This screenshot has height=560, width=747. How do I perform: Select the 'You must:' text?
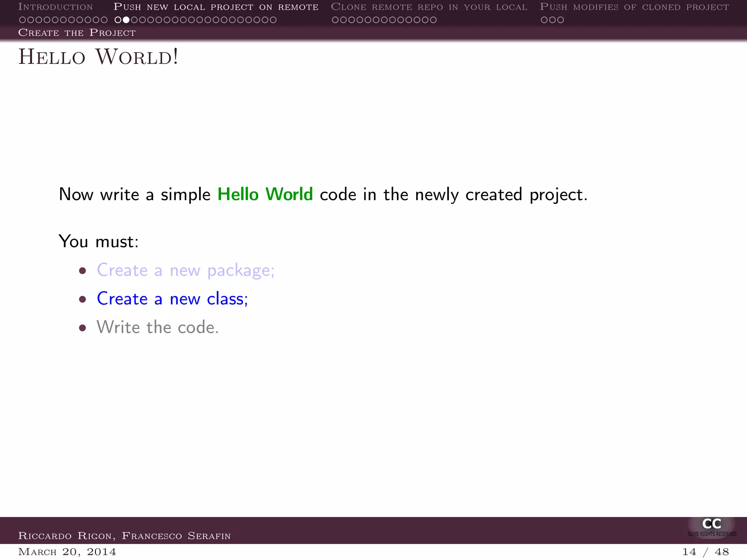click(x=99, y=241)
